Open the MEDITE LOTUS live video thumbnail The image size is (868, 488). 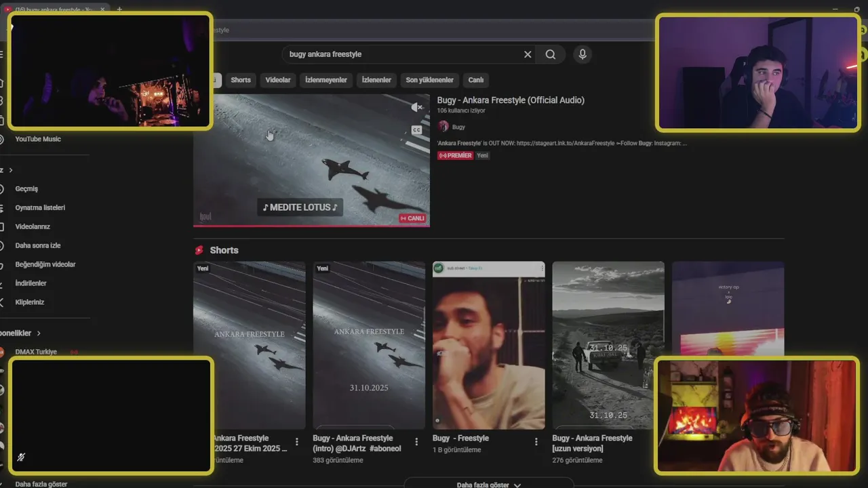312,160
